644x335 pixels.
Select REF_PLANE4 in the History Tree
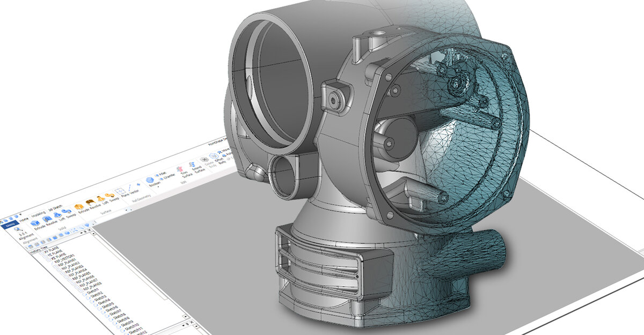tap(77, 273)
